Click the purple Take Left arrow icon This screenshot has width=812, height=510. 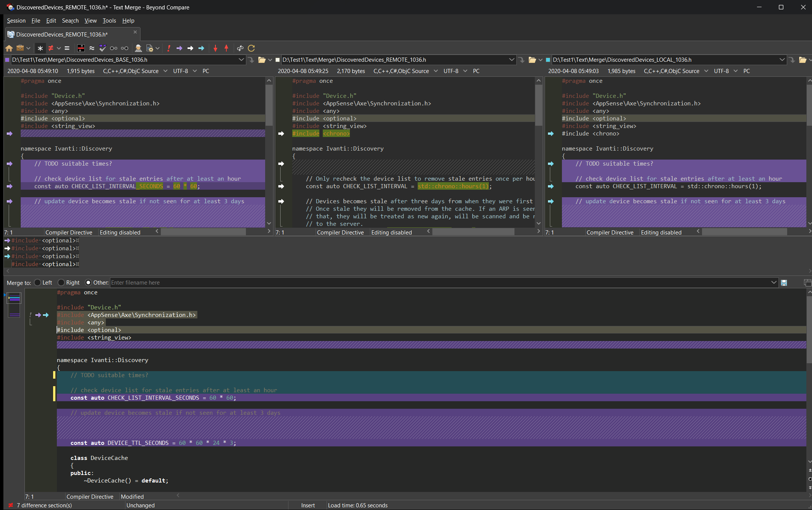click(x=180, y=48)
